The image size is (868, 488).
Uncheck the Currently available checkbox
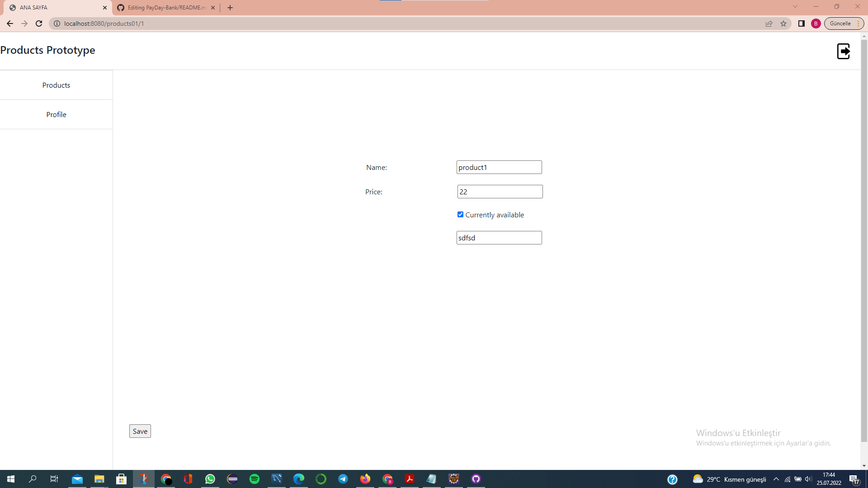click(x=460, y=215)
